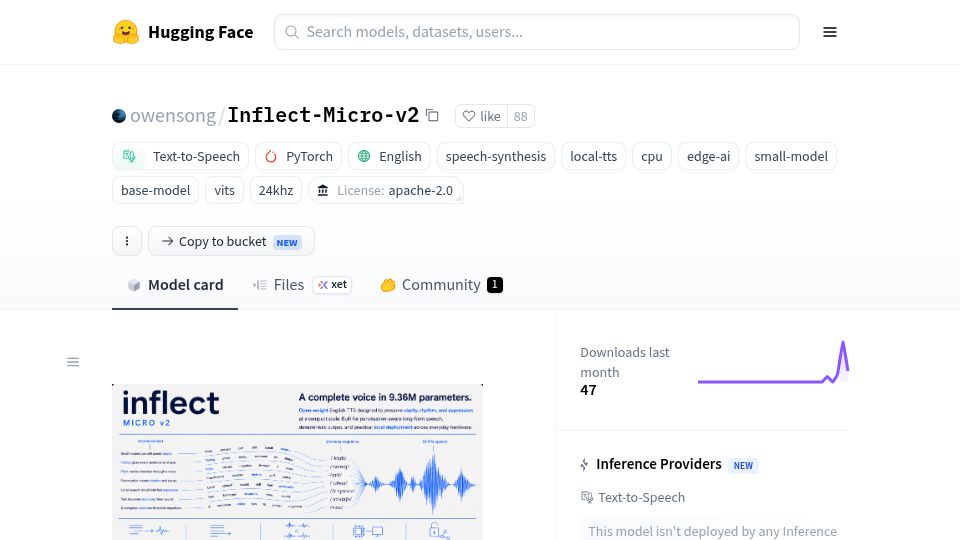Open the License apache-2.0 tag
The image size is (960, 540).
386,190
